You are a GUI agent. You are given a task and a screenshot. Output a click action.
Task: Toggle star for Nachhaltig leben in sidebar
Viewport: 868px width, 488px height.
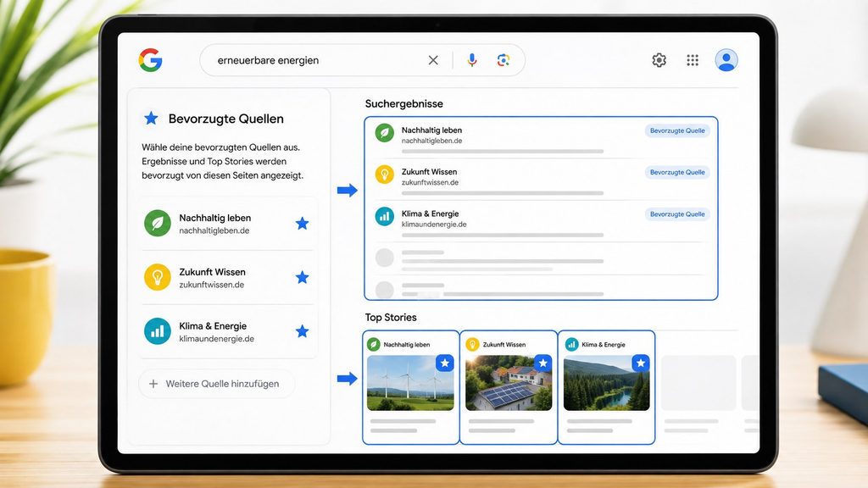302,224
